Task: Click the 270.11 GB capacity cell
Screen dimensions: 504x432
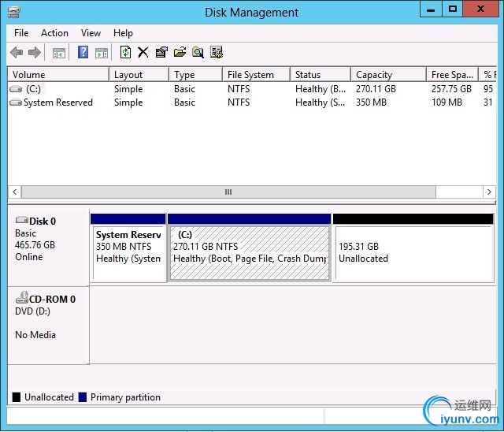Action: 376,89
